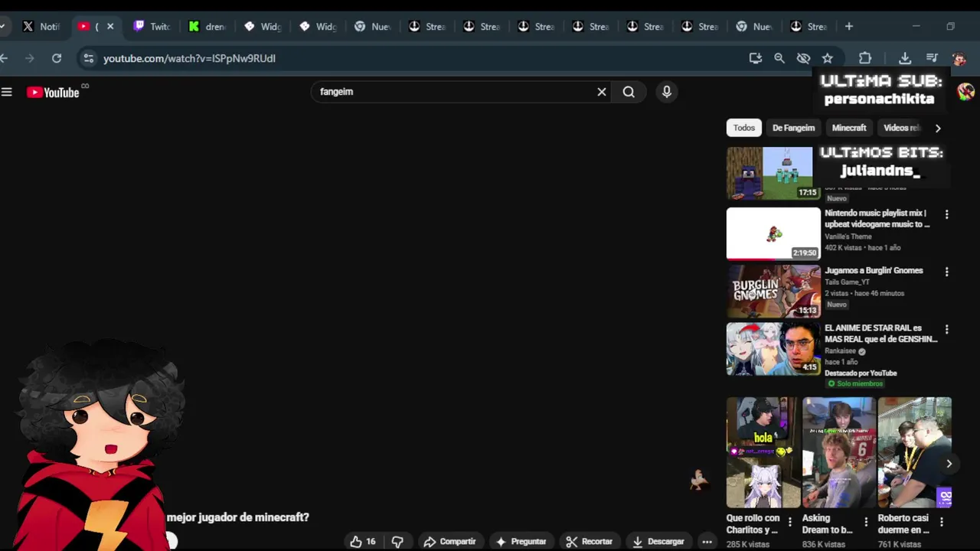Viewport: 980px width, 551px height.
Task: Like the video with thumbs up
Action: [x=356, y=541]
